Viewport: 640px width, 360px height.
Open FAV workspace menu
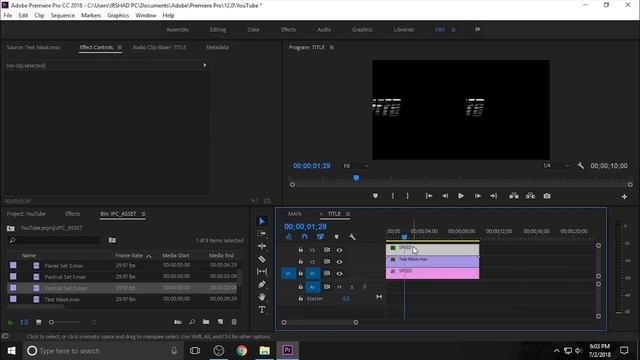click(453, 30)
